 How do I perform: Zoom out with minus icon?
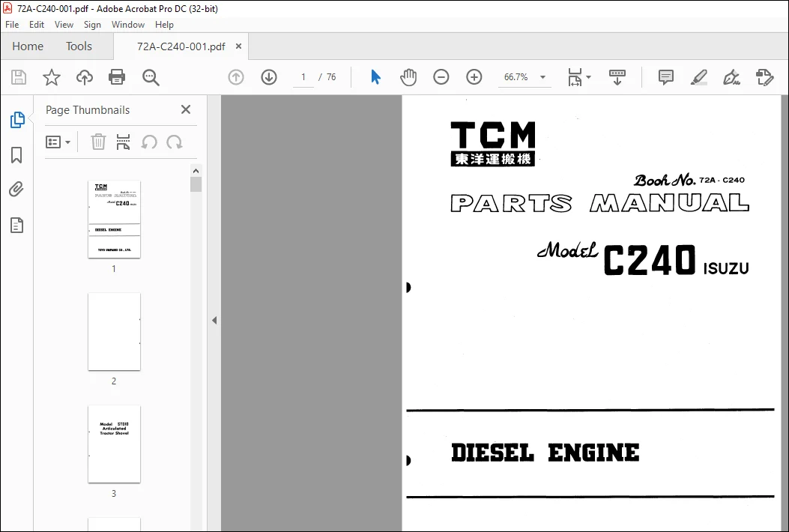point(441,77)
